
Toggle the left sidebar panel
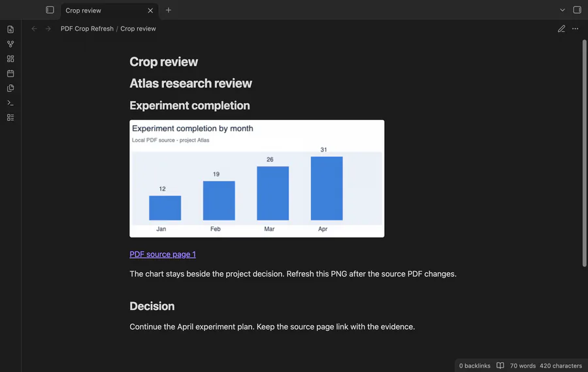coord(50,10)
